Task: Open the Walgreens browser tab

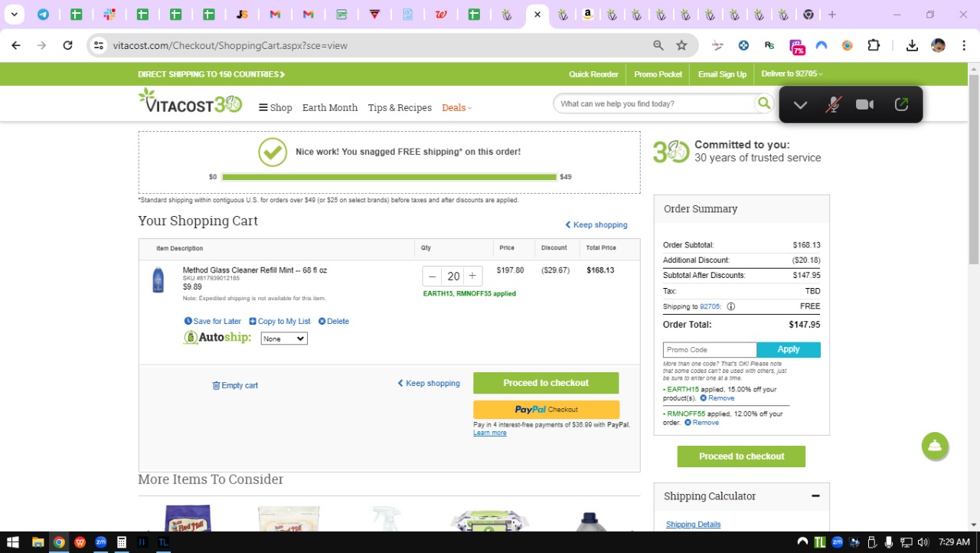Action: coord(441,15)
